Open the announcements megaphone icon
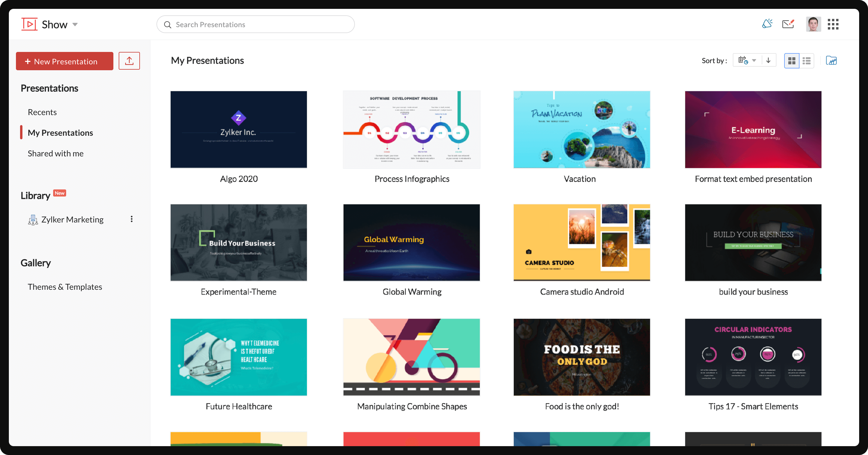Screen dimensions: 868x455 (x=767, y=24)
